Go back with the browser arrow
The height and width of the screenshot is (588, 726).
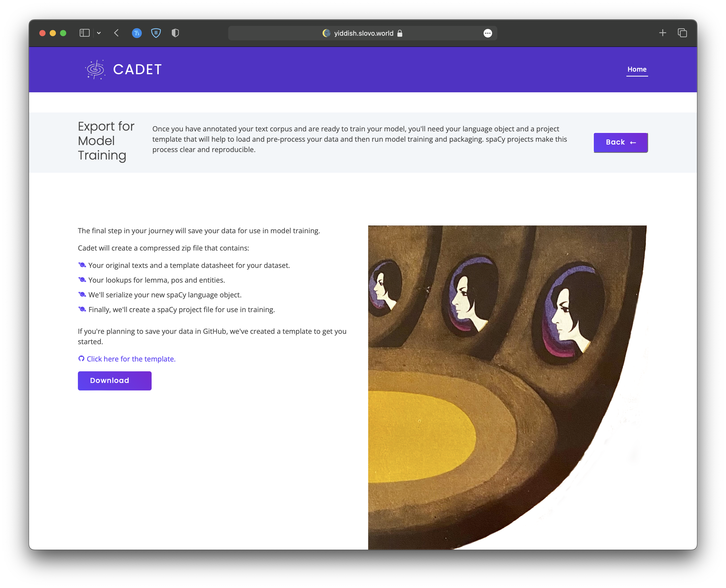[x=116, y=33]
